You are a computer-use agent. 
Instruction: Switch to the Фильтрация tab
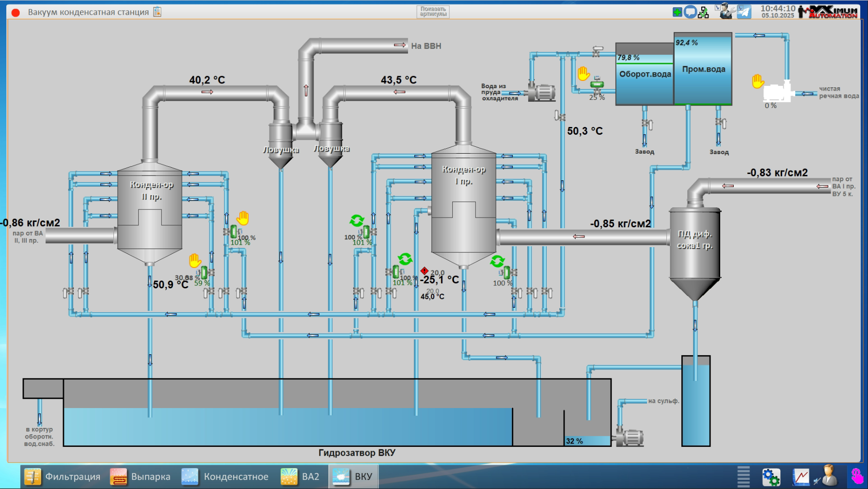[63, 476]
